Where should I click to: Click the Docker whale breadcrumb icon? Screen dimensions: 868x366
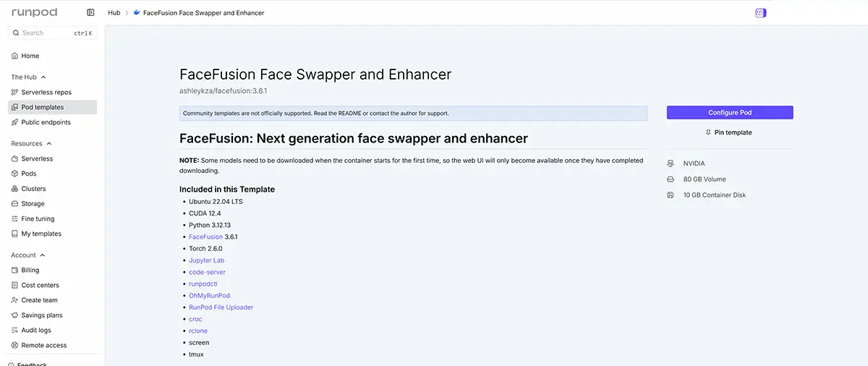tap(137, 13)
